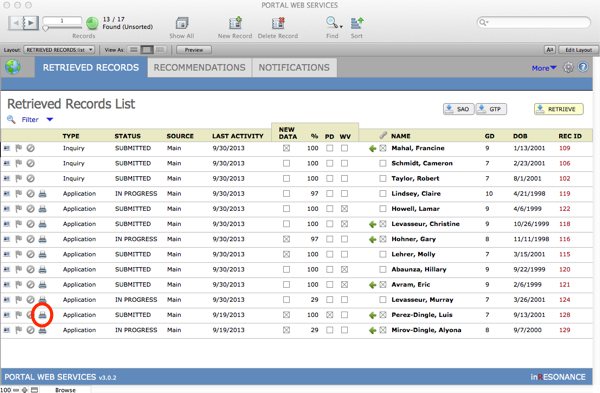Toggle PD checkbox for Perez-Dingle, Luis

point(329,315)
